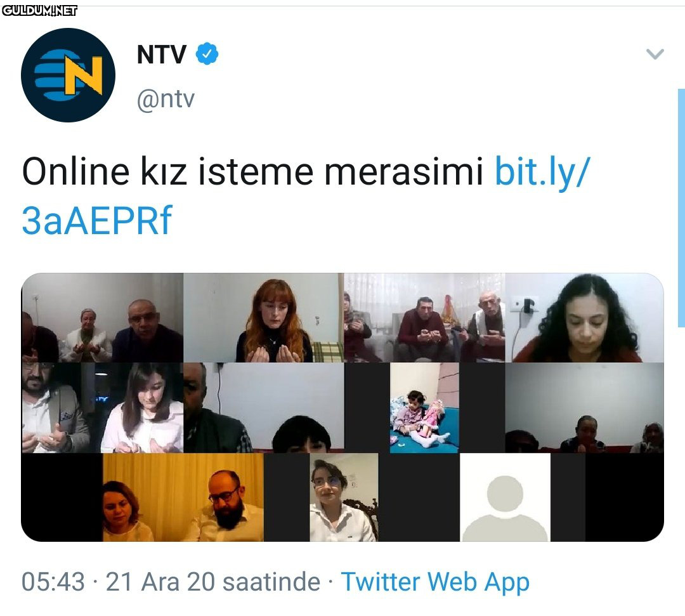The image size is (685, 616).
Task: Select the woman in white blouse tile
Action: click(102, 408)
